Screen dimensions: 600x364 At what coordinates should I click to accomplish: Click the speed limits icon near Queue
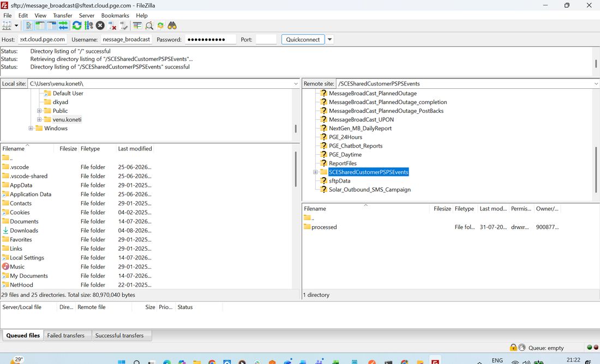pos(522,347)
